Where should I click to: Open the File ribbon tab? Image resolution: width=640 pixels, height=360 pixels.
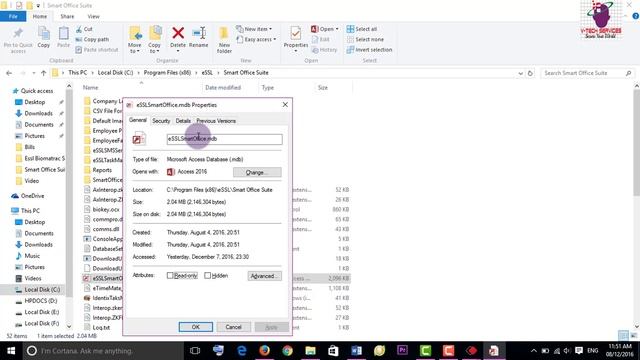click(x=13, y=16)
